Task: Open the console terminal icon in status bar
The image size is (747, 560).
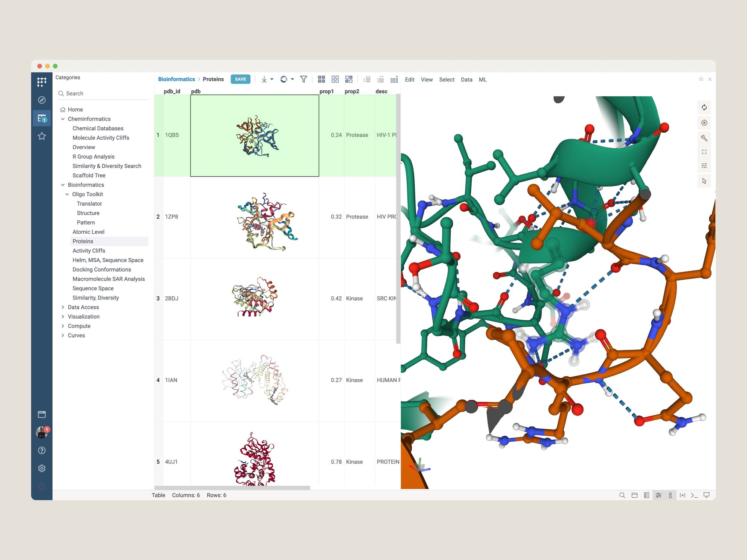Action: point(694,495)
